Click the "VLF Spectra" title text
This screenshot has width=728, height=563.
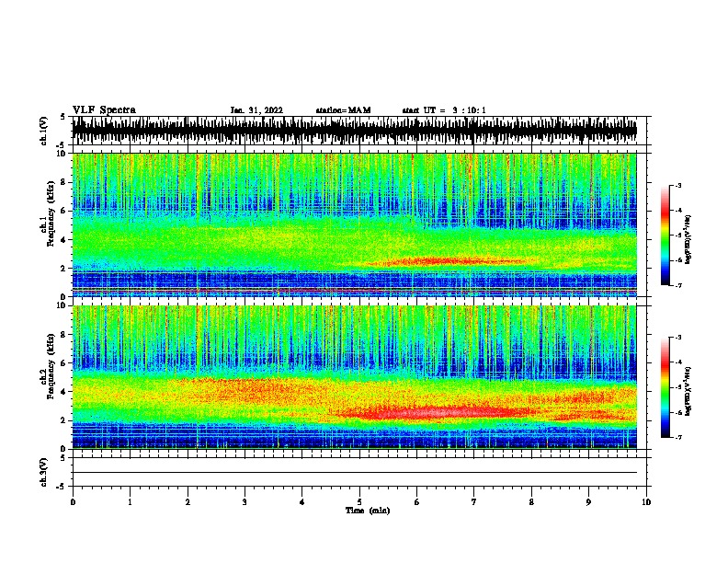click(104, 110)
